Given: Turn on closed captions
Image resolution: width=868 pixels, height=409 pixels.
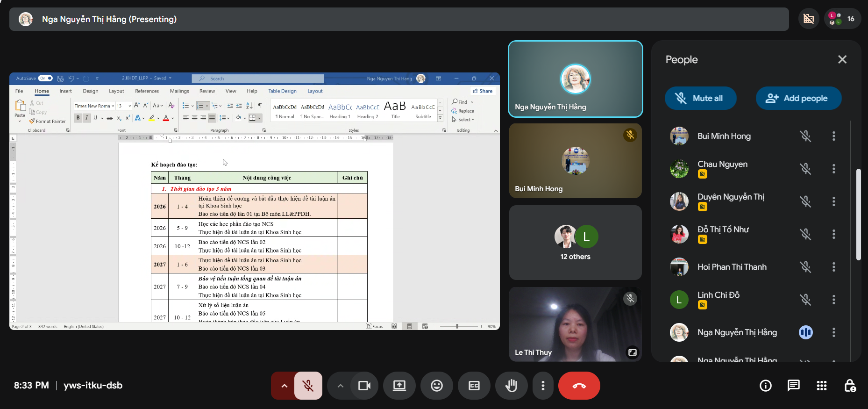Looking at the screenshot, I should (474, 386).
